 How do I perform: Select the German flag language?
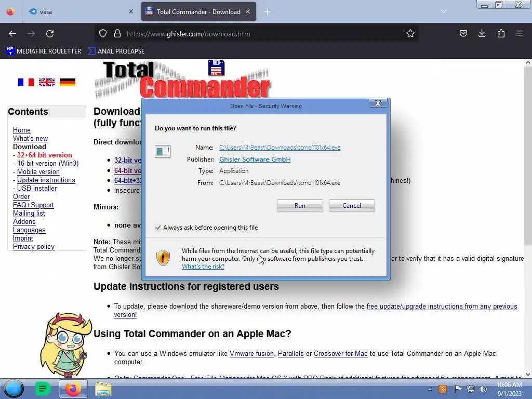click(67, 82)
